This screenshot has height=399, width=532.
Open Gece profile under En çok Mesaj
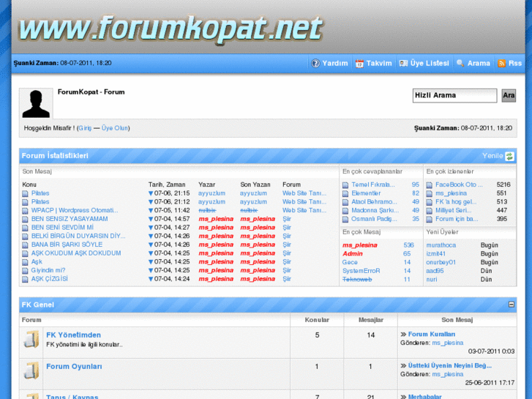[x=350, y=263]
